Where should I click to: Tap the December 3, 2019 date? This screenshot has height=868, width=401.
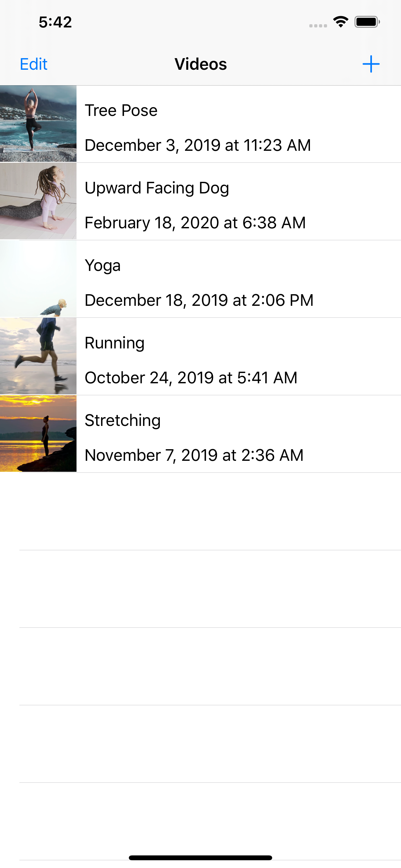(198, 145)
